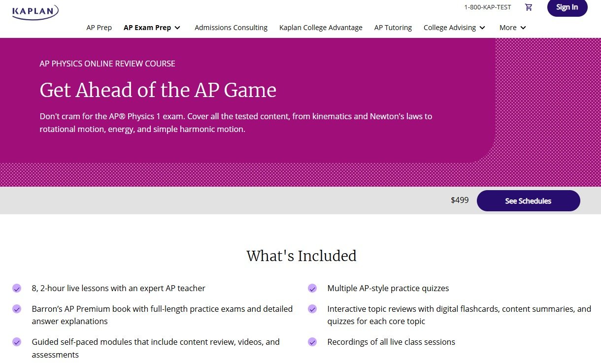
Task: Click checkmark icon beside AP-style practice quizzes
Action: click(x=312, y=288)
